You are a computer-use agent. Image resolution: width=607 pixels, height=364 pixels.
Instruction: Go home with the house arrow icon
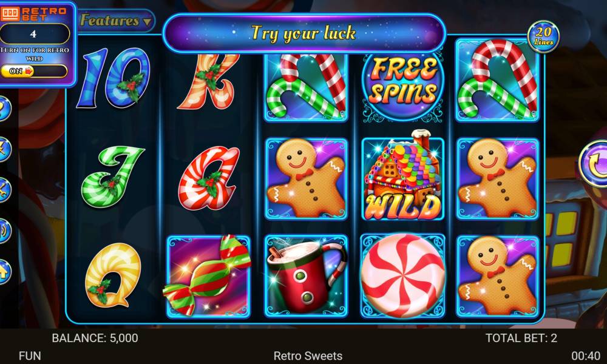[4, 272]
